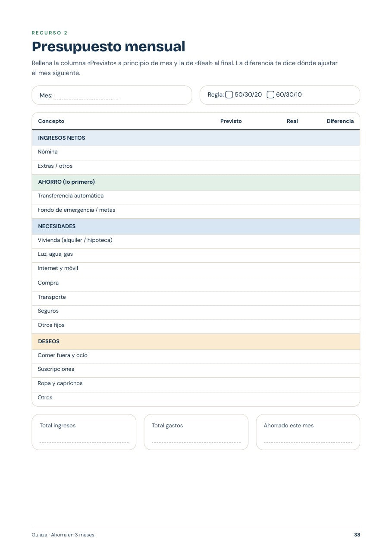The height and width of the screenshot is (555, 392).
Task: Click the Transporte row label
Action: [x=52, y=297]
